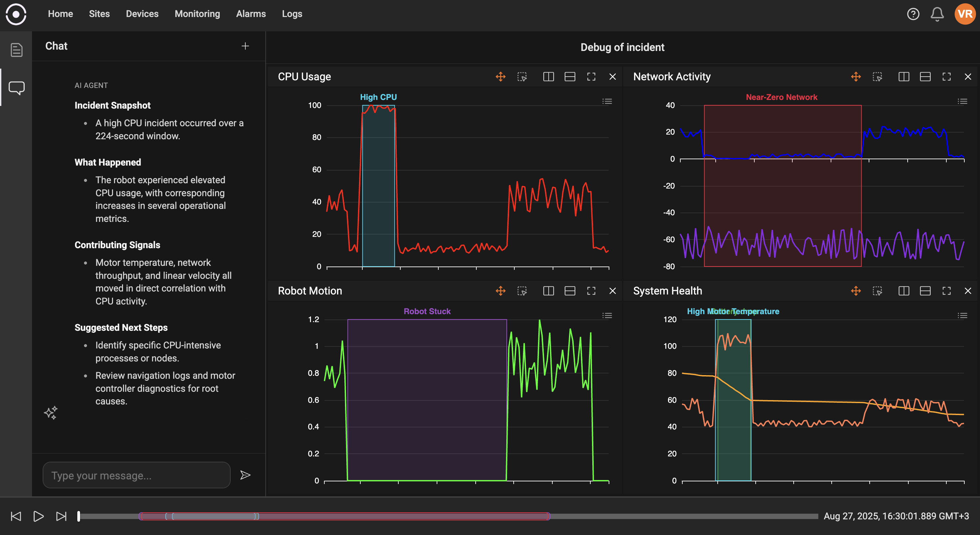Image resolution: width=980 pixels, height=535 pixels.
Task: Send the chat message
Action: tap(245, 475)
